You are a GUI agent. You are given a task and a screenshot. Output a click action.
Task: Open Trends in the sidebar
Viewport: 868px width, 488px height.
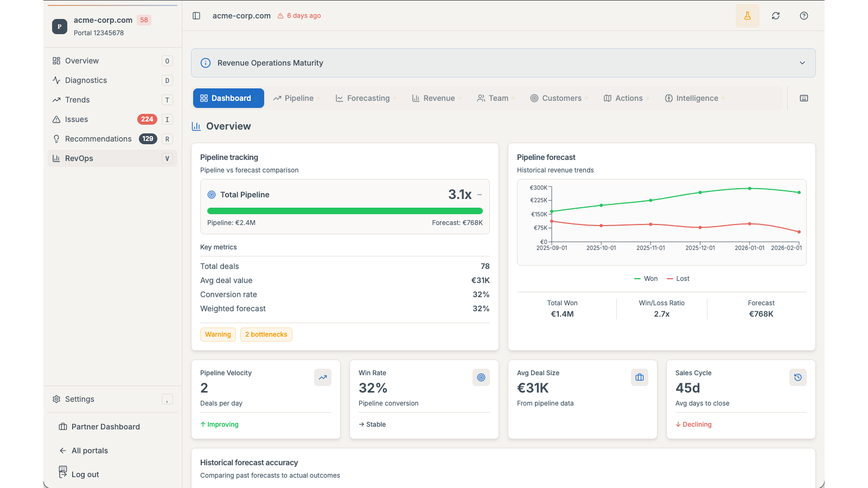pyautogui.click(x=112, y=100)
